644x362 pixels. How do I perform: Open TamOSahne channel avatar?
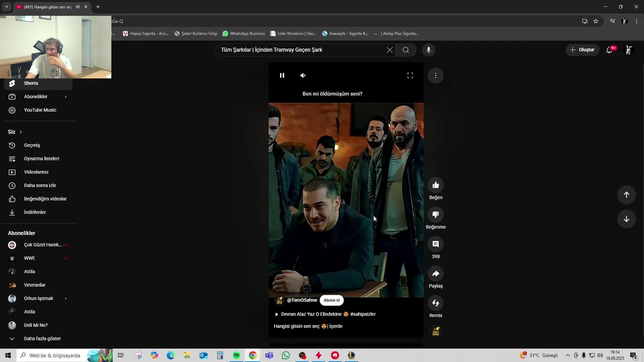tap(279, 300)
